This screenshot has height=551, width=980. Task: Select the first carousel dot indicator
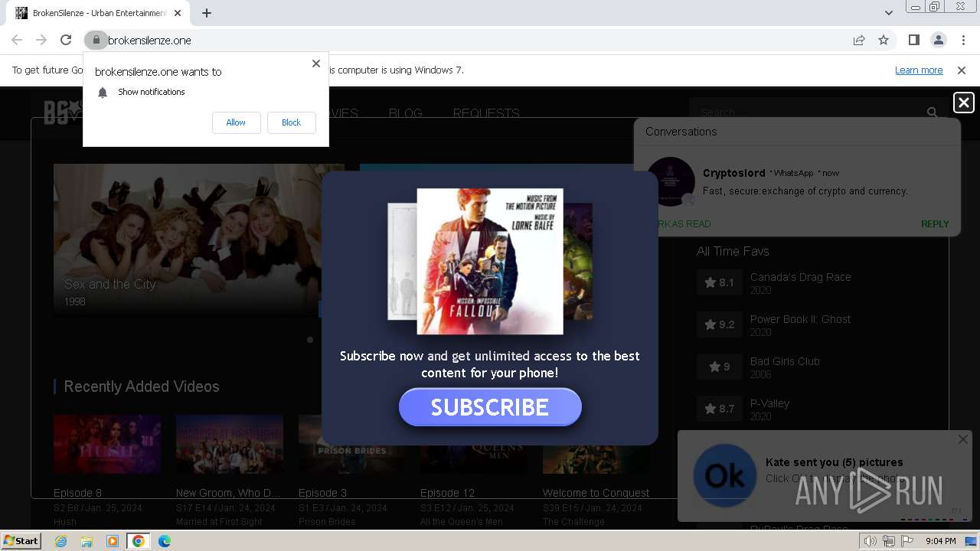[x=310, y=339]
